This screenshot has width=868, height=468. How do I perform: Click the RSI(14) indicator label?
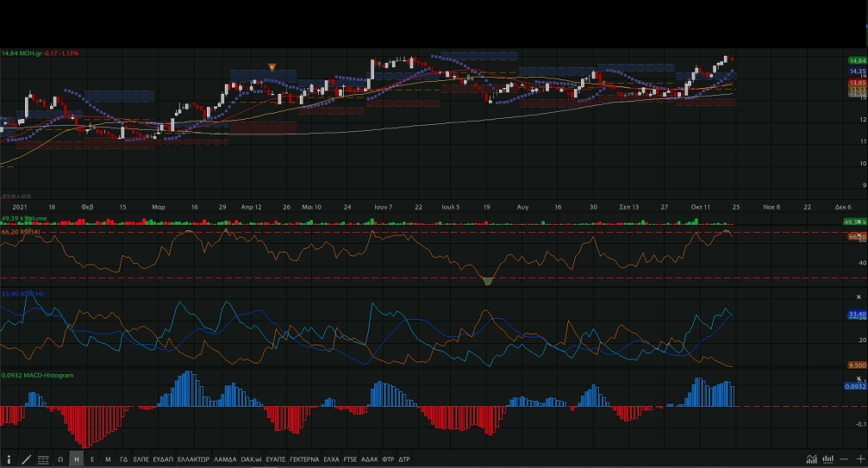coord(24,232)
